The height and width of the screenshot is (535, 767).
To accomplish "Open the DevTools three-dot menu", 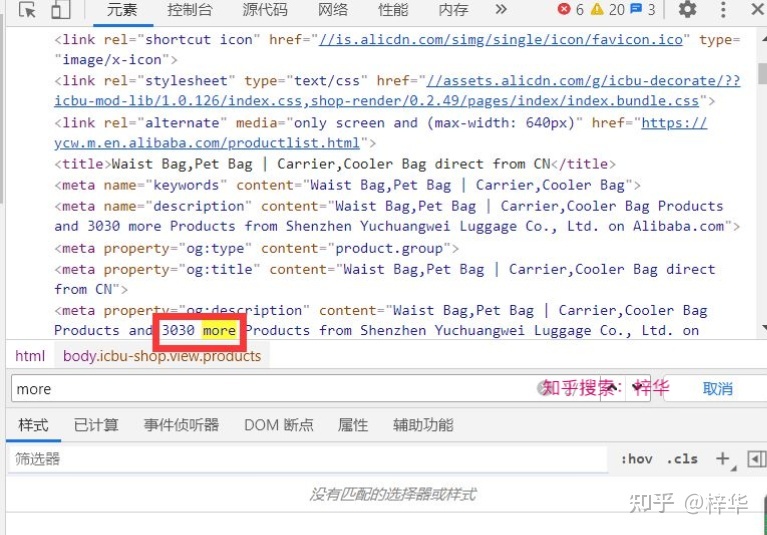I will [x=724, y=10].
